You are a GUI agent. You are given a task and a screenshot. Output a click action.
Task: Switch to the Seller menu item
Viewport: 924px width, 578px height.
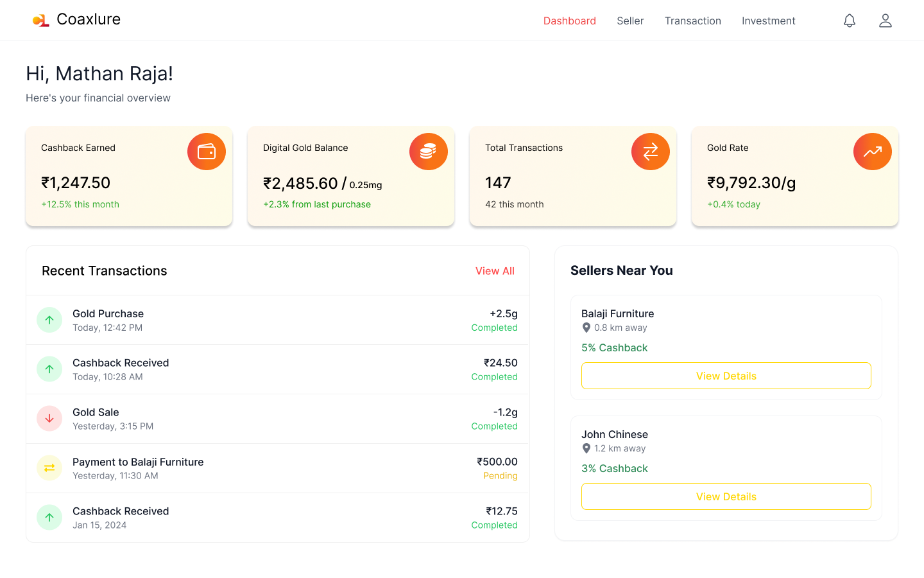[629, 21]
